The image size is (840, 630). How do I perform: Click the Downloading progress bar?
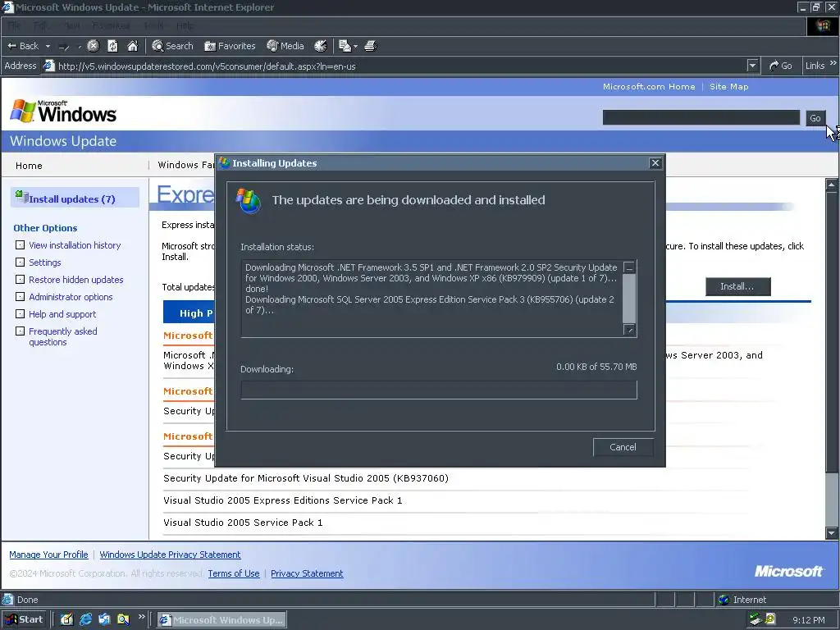(x=439, y=390)
